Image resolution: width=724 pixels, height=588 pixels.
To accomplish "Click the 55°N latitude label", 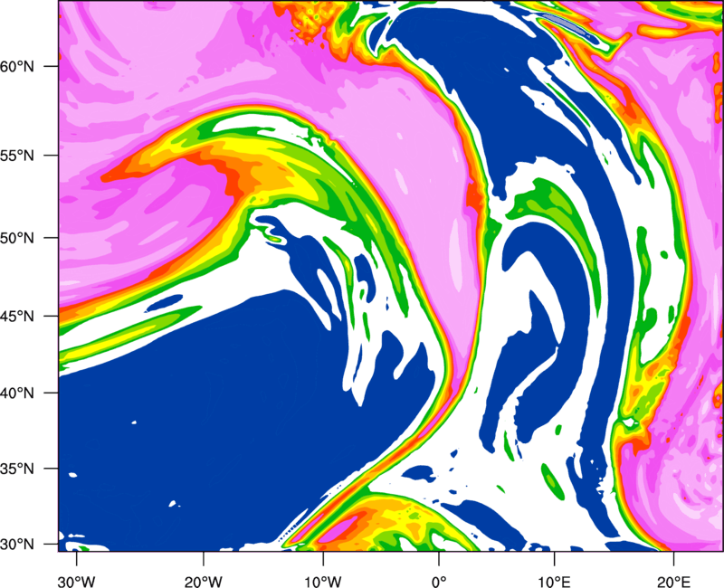I will pos(17,156).
